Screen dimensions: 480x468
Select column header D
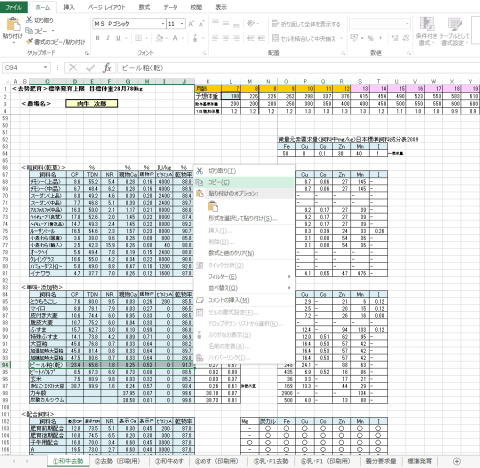[75, 81]
